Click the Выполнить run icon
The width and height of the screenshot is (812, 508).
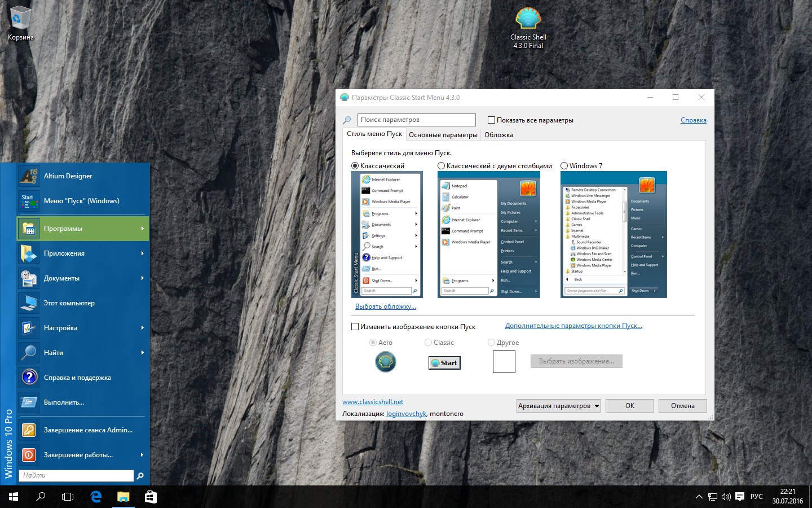[x=28, y=402]
